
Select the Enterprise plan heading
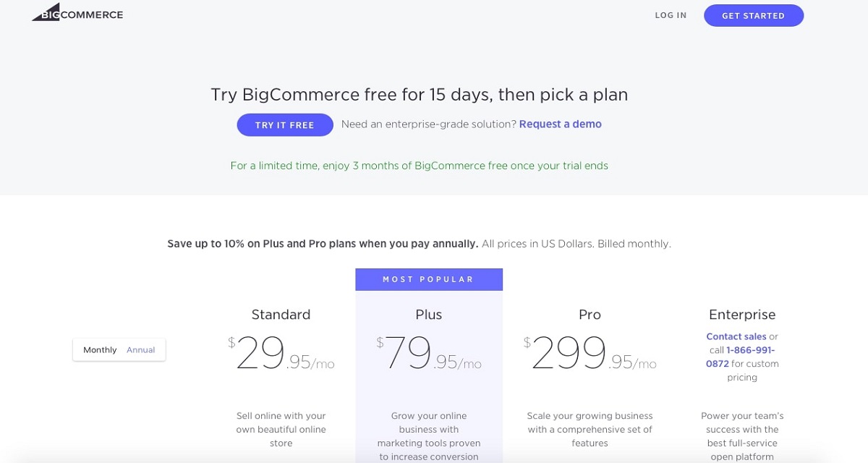(x=742, y=315)
